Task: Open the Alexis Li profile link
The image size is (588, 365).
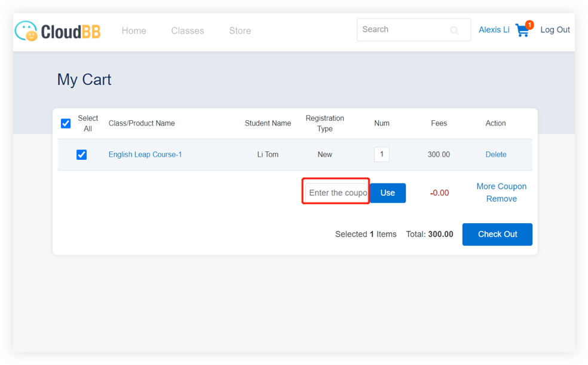Action: [x=494, y=30]
